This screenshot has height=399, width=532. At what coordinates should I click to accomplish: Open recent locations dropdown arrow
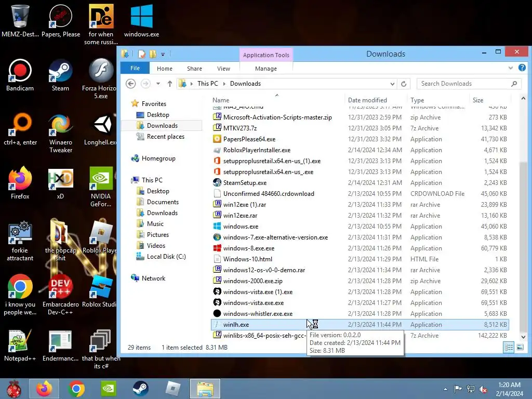[158, 84]
